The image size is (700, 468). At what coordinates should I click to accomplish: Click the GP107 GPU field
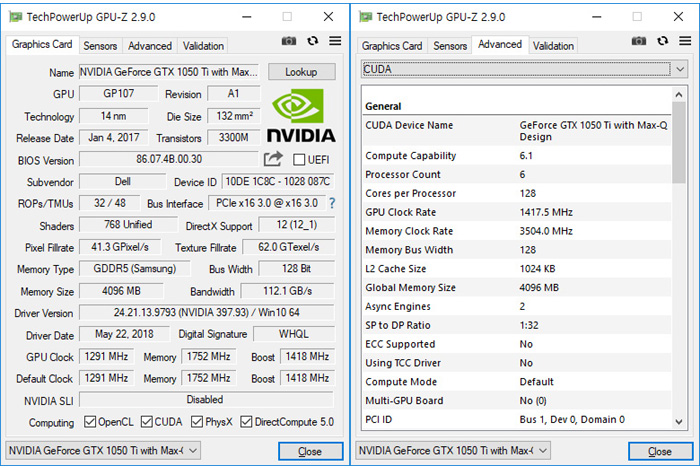point(119,94)
